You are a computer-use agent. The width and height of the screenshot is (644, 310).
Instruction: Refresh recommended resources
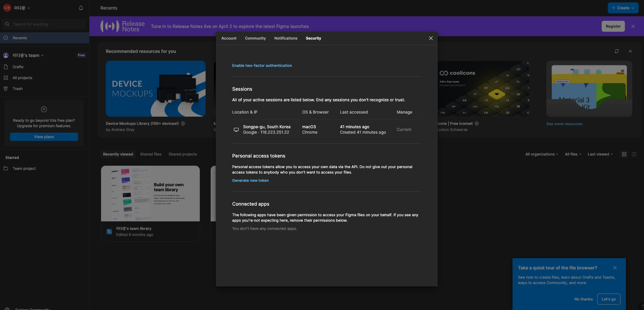pos(617,51)
